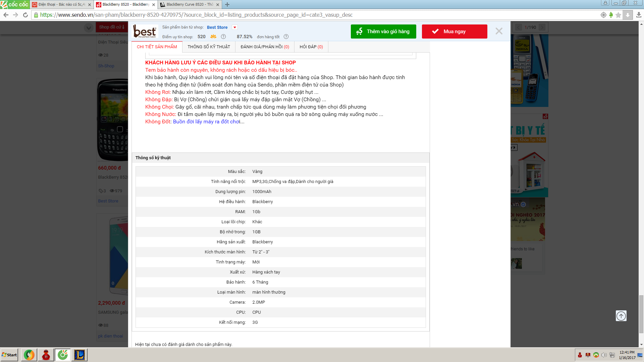The height and width of the screenshot is (362, 644).
Task: Expand the chevron dropdown left of 'Shop đề cử'
Action: [x=89, y=28]
